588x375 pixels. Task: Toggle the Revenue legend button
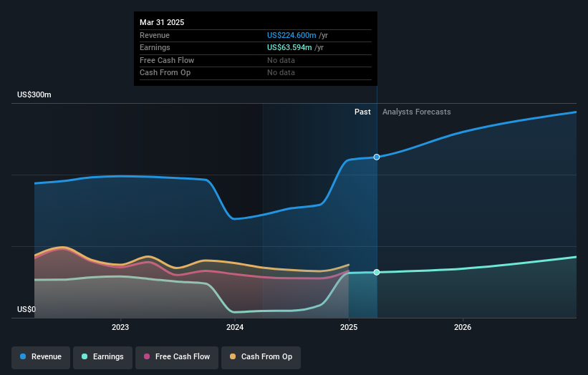pos(41,357)
